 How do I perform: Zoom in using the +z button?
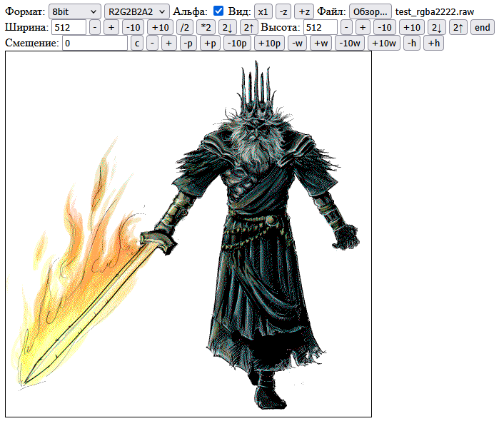tap(304, 12)
